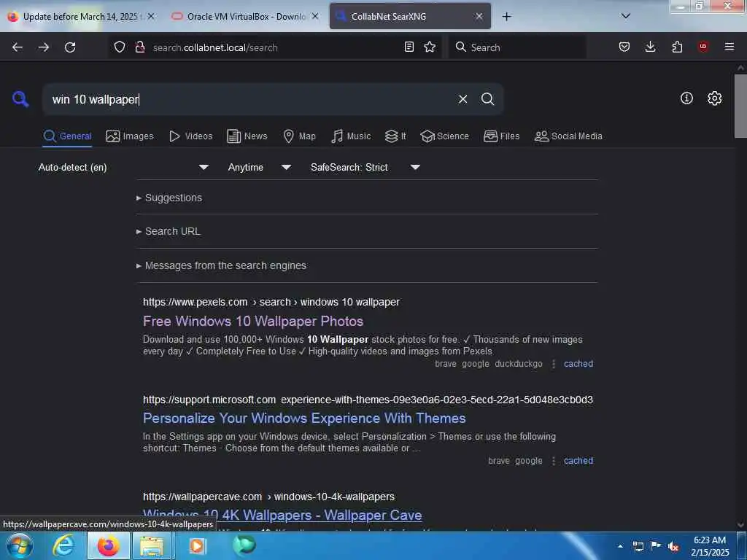Viewport: 747px width, 560px height.
Task: Click the Firefox toolbar Search box
Action: tap(517, 47)
